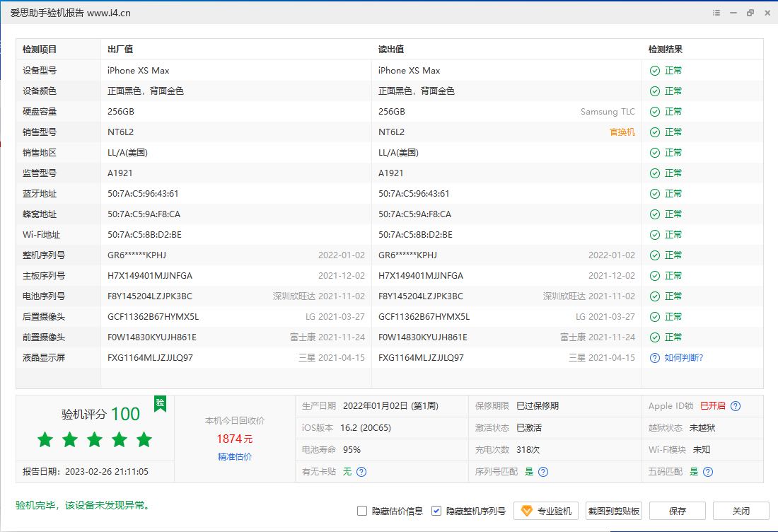Click the 出厂值 column header
Viewport: 778px width, 532px height.
pos(120,50)
